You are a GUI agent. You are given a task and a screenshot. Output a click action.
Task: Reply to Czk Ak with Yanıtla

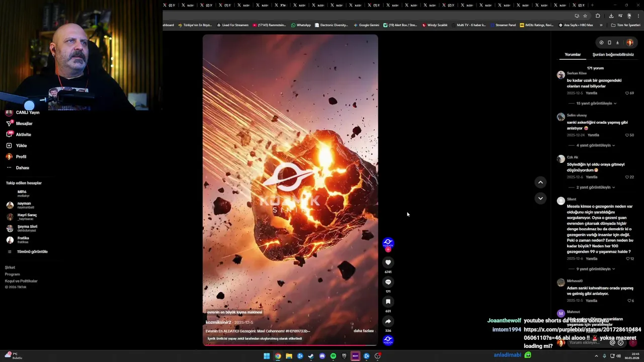pyautogui.click(x=591, y=177)
